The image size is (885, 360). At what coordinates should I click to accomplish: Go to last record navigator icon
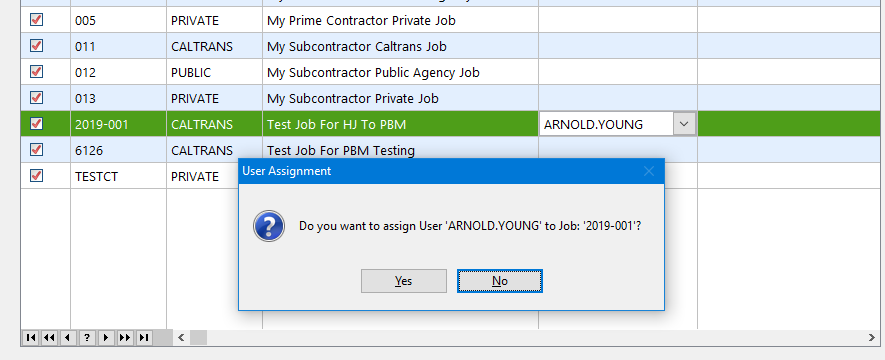pyautogui.click(x=144, y=337)
